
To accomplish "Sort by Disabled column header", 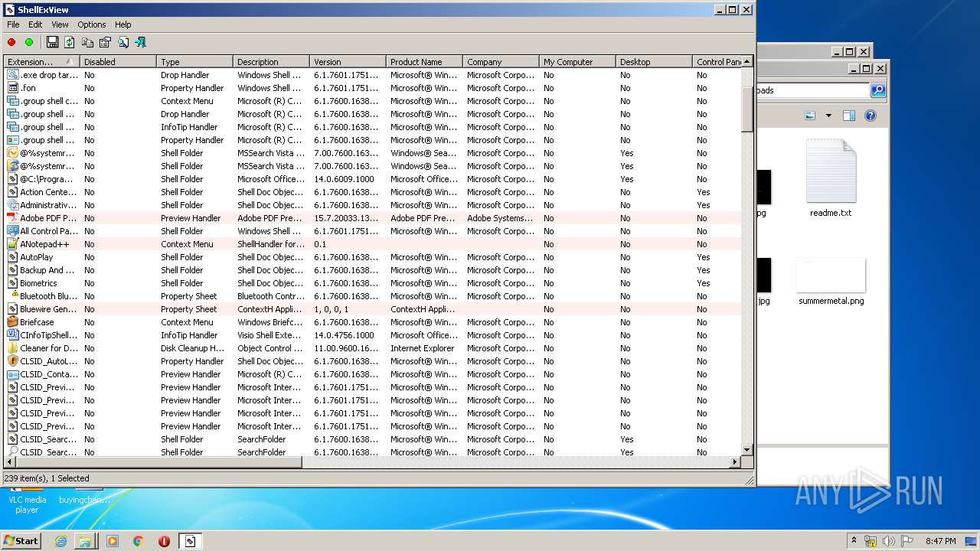I will pos(118,62).
